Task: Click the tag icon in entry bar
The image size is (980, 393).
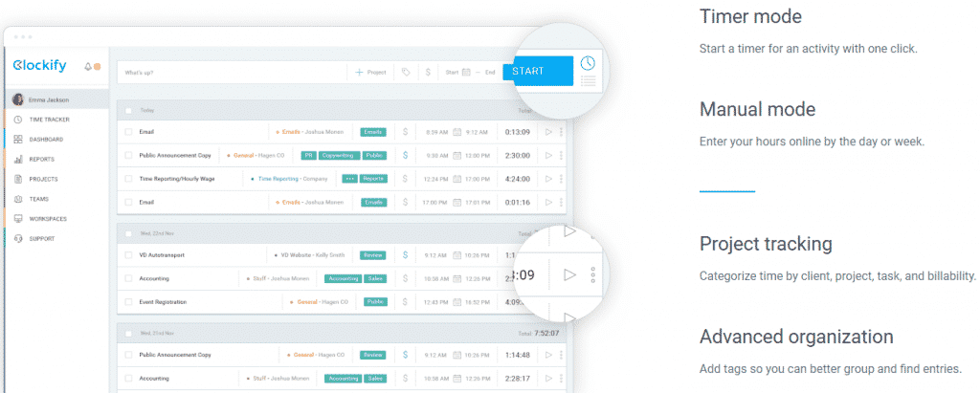Action: 406,72
